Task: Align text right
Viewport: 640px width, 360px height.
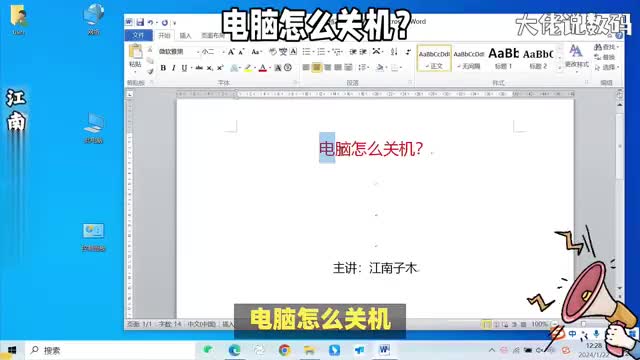Action: click(327, 68)
